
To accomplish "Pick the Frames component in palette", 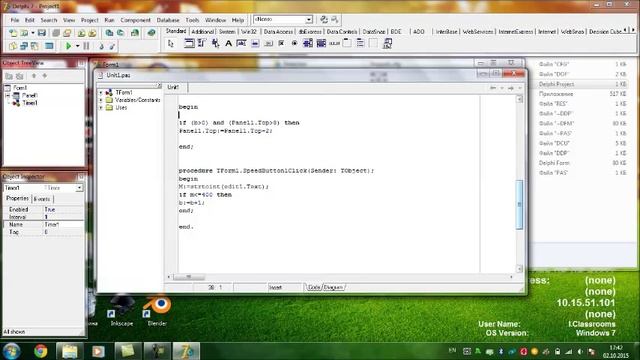I will [189, 43].
